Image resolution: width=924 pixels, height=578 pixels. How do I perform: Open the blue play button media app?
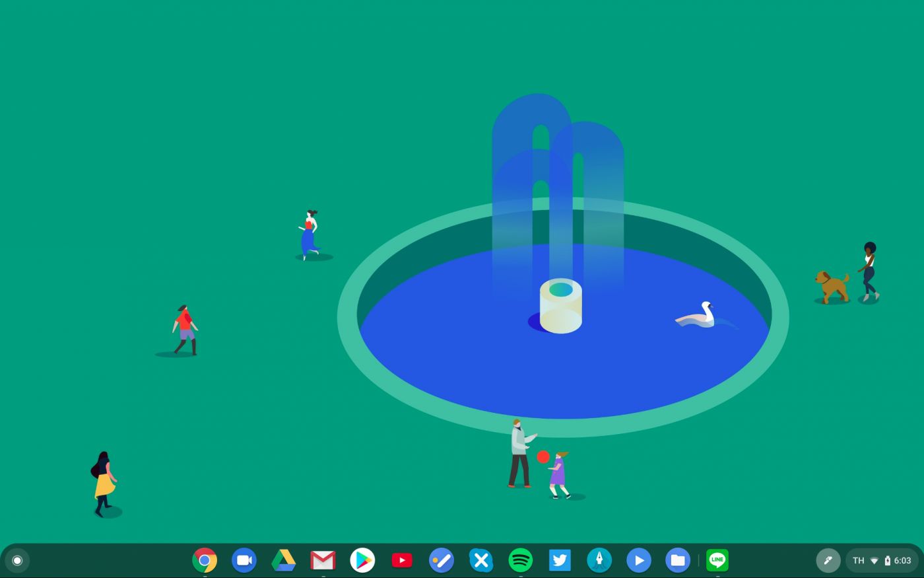click(x=638, y=560)
